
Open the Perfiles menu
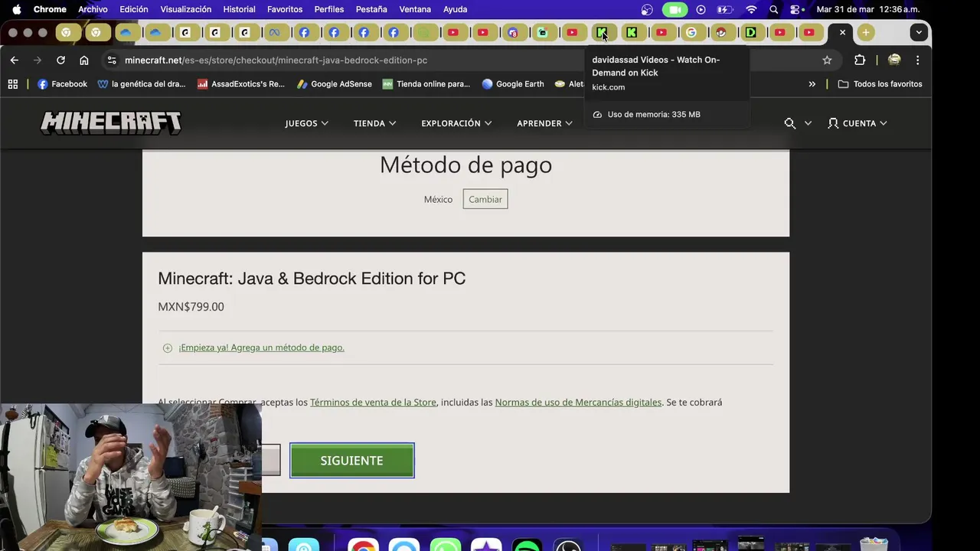pyautogui.click(x=329, y=9)
